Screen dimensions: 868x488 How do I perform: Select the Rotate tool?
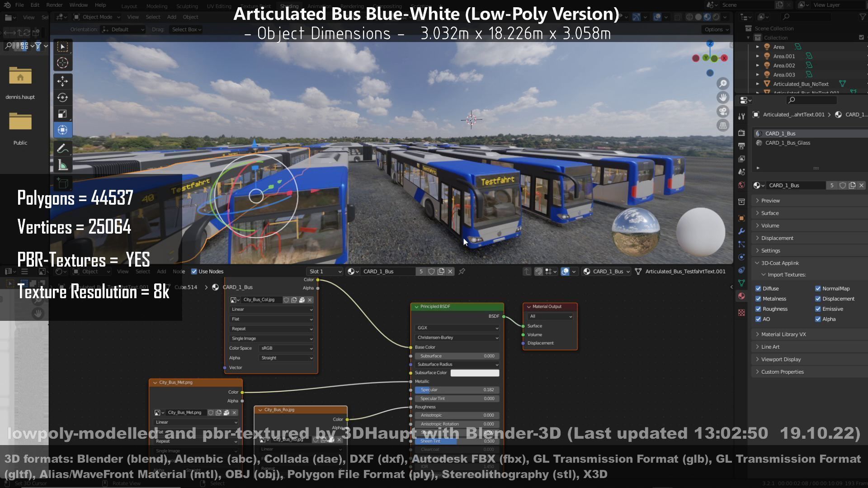tap(63, 98)
